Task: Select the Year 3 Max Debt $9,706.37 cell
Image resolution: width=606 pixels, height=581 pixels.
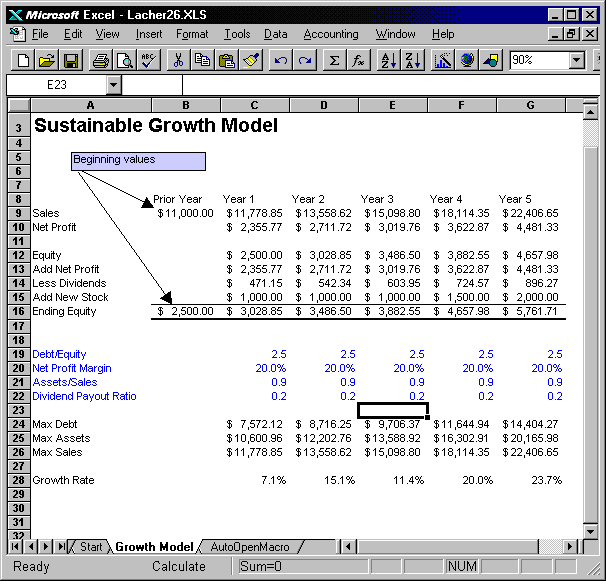Action: [x=393, y=424]
